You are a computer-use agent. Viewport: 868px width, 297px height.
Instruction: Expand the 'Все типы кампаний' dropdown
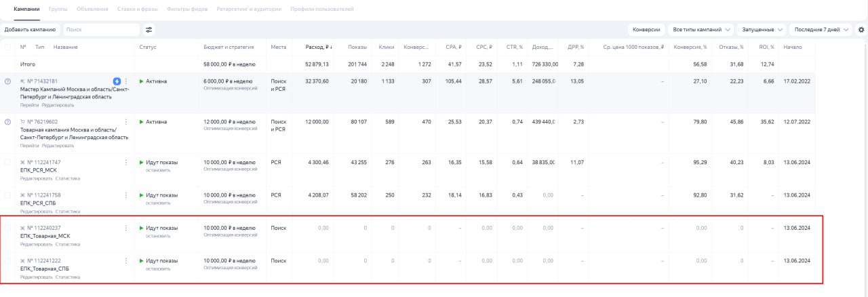click(x=701, y=30)
